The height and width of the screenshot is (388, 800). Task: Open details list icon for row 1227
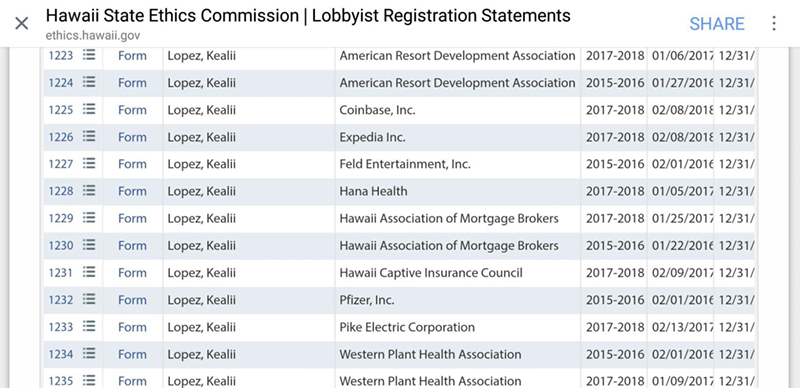click(89, 163)
